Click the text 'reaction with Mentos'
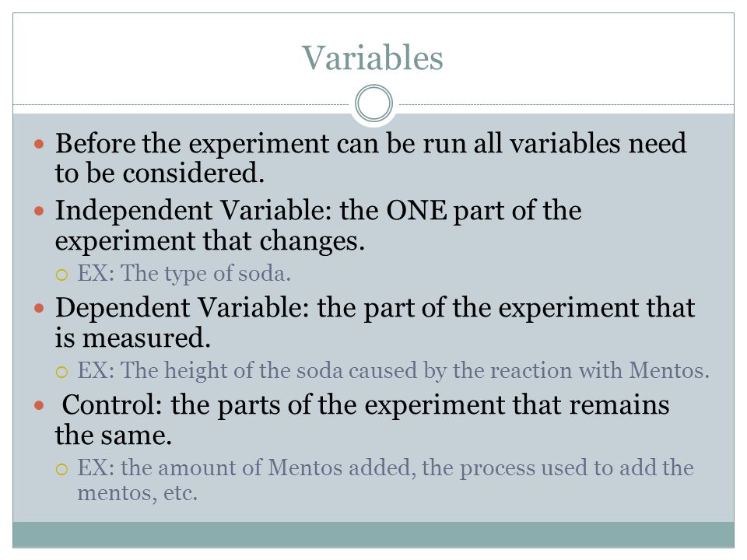 pyautogui.click(x=599, y=370)
